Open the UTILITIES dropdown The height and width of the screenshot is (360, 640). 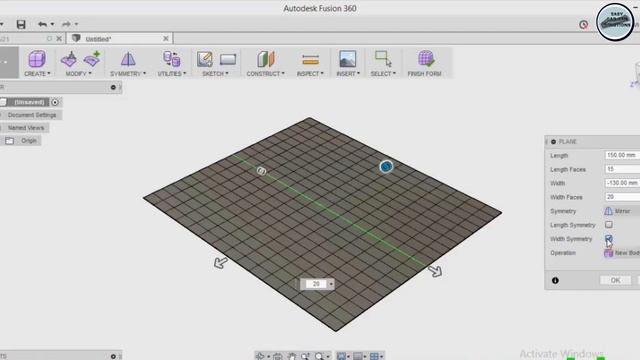point(171,74)
